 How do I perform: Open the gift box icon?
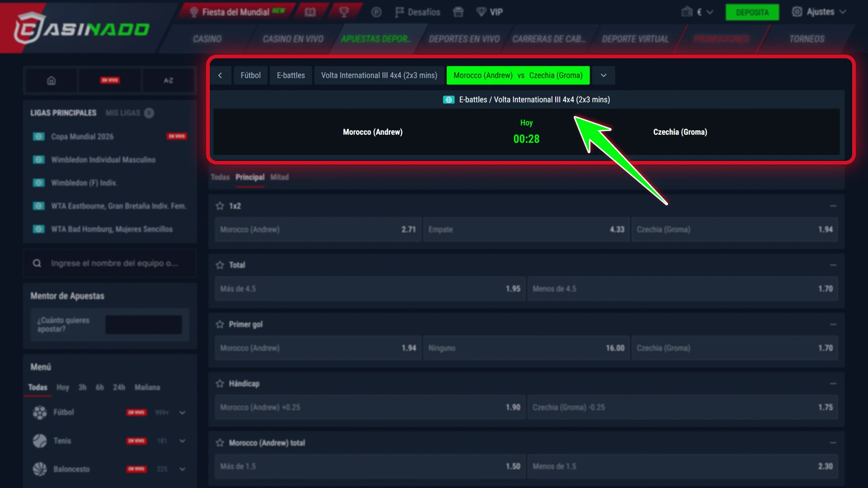pos(458,12)
